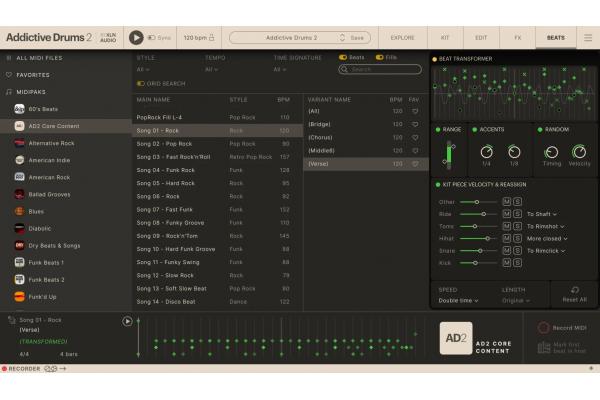Mute the Other kit piece
Image resolution: width=600 pixels, height=400 pixels.
click(507, 202)
